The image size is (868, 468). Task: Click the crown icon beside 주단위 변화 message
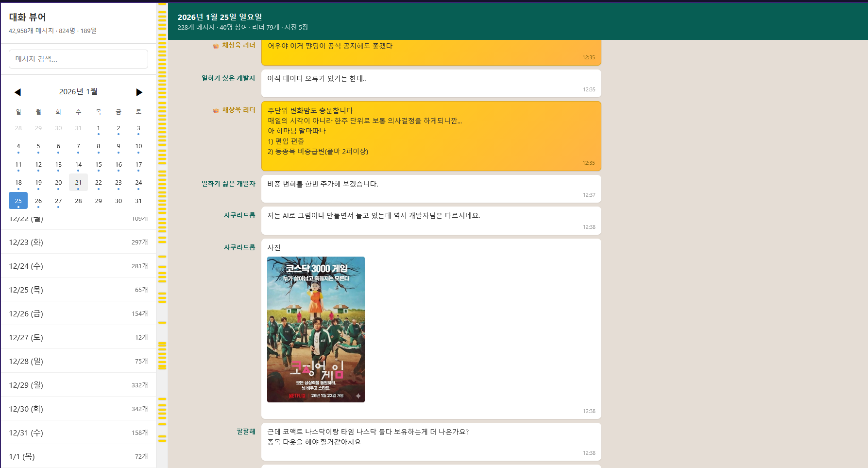tap(216, 110)
